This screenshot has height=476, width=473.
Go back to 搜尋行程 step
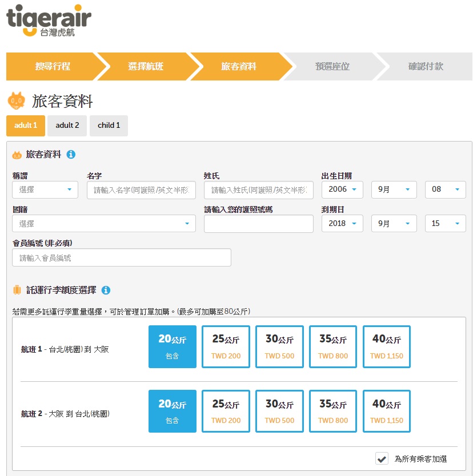pyautogui.click(x=53, y=67)
